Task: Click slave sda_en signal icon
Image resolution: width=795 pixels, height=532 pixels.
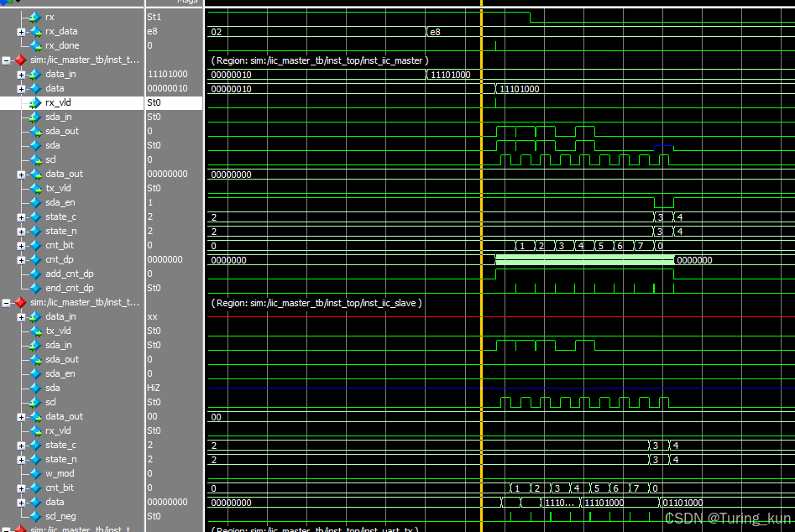Action: (35, 373)
